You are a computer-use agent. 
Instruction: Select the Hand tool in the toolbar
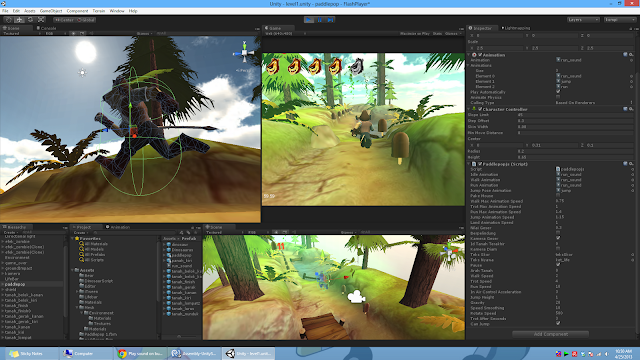[8, 20]
